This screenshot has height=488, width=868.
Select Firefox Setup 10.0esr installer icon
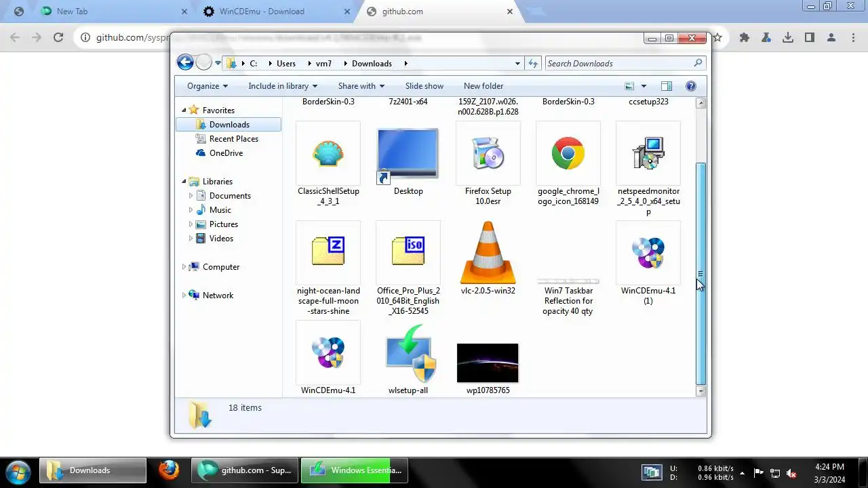488,153
